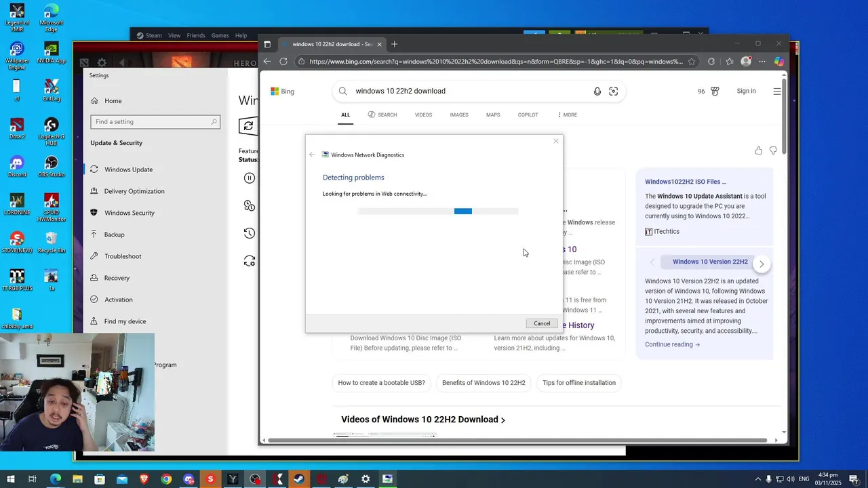
Task: Click the pause updates icon in Settings
Action: tap(250, 178)
